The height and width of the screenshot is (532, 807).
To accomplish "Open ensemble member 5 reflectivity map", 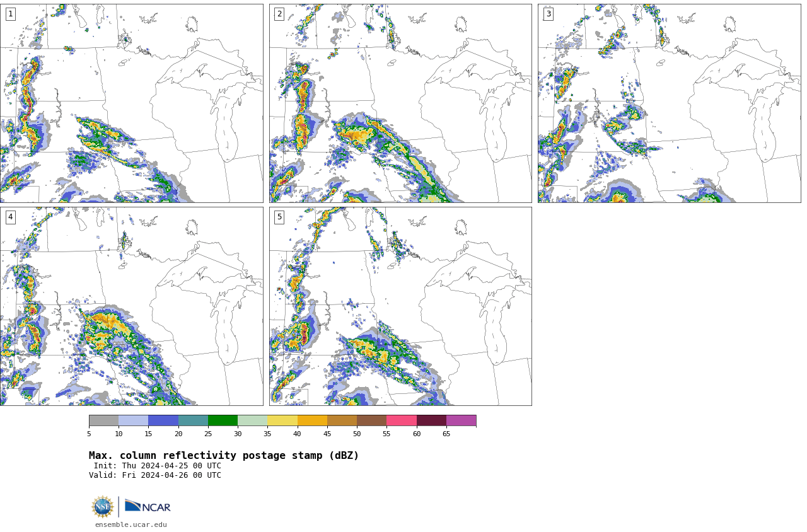I will [x=400, y=306].
